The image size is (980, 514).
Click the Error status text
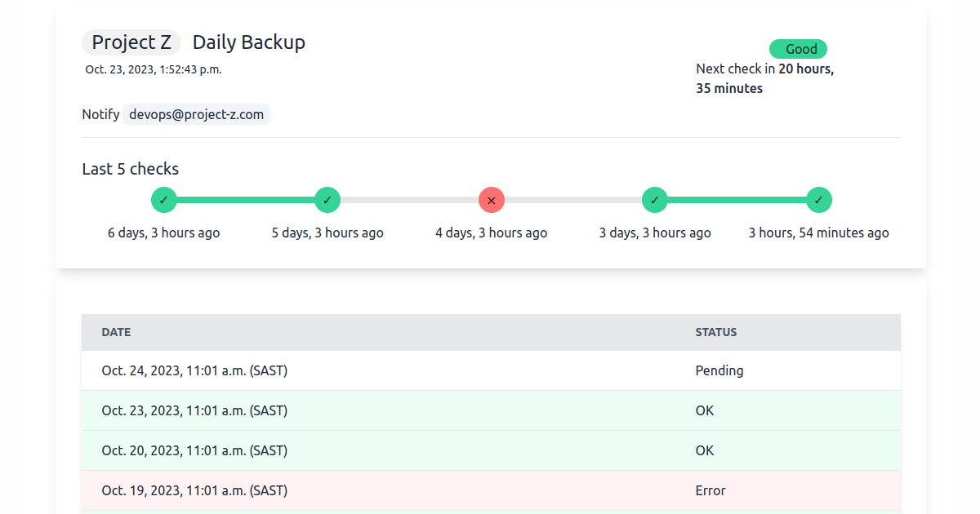[710, 490]
